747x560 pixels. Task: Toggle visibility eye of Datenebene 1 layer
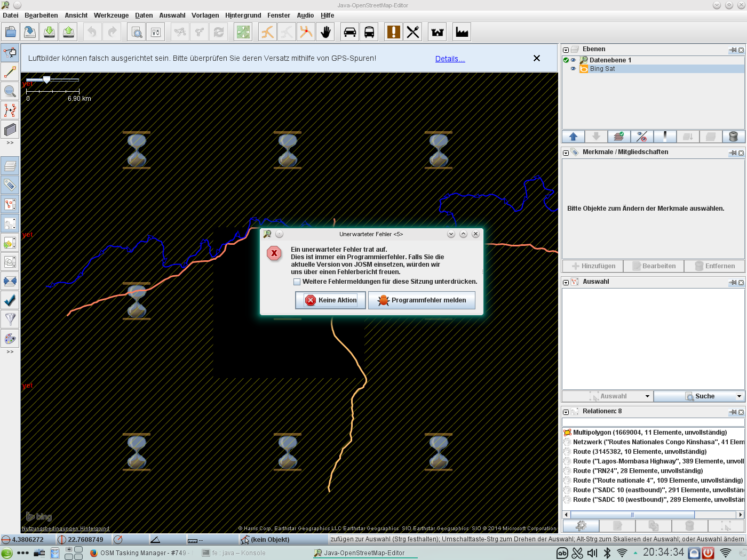[x=574, y=60]
